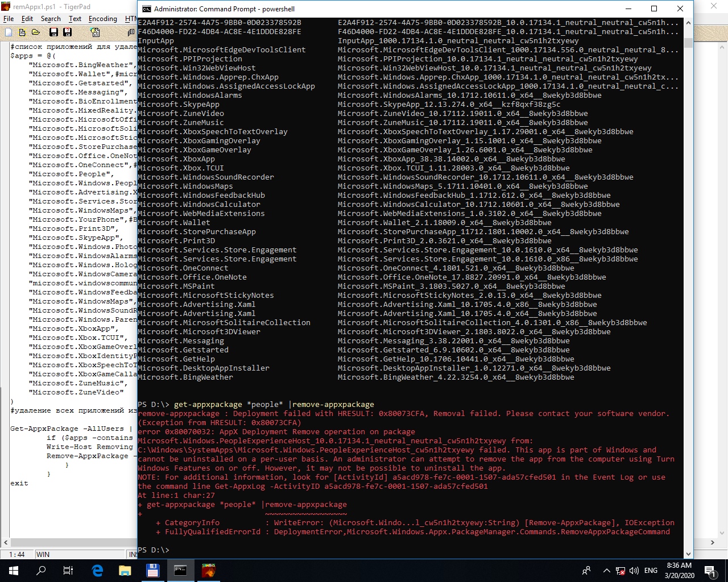
Task: Click the network disconnected tray icon
Action: (621, 571)
